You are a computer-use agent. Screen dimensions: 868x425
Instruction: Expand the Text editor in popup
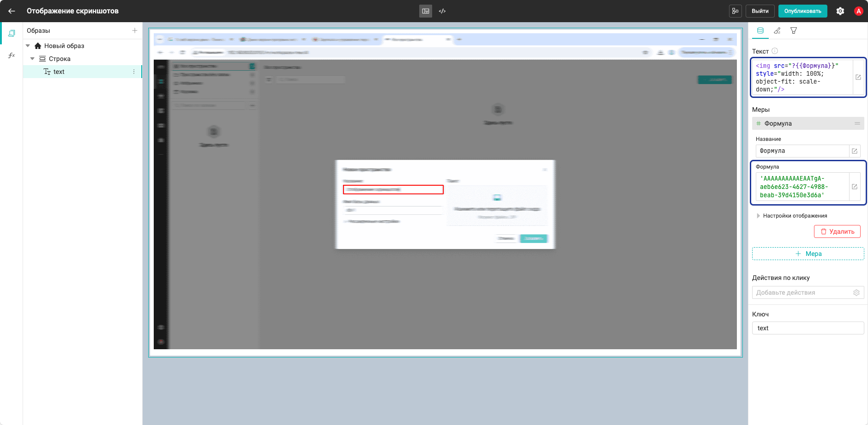tap(858, 77)
